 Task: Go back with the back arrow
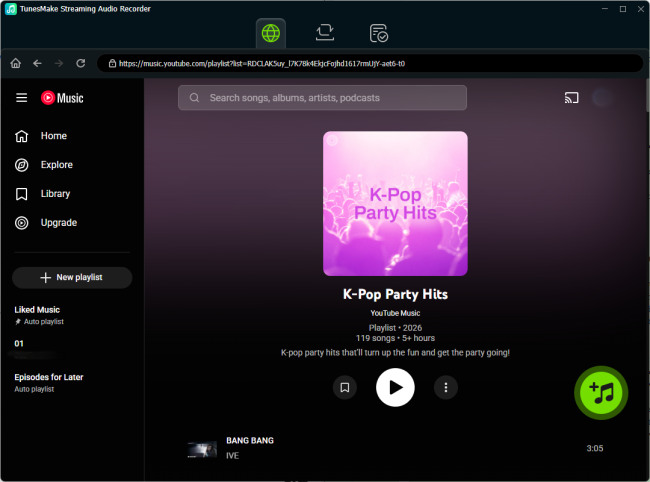point(37,63)
